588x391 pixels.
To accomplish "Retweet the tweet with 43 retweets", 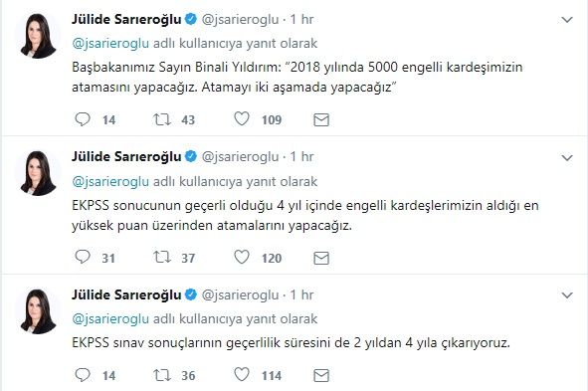I will (162, 119).
